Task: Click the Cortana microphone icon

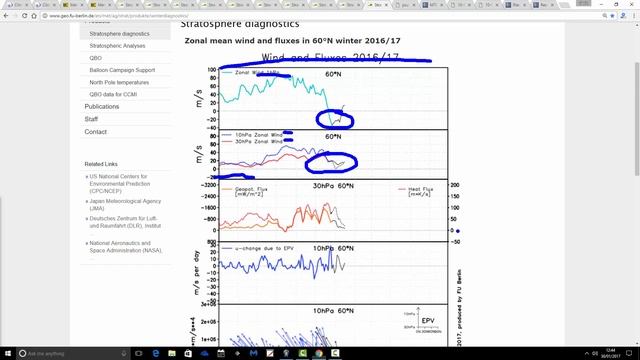Action: 124,353
